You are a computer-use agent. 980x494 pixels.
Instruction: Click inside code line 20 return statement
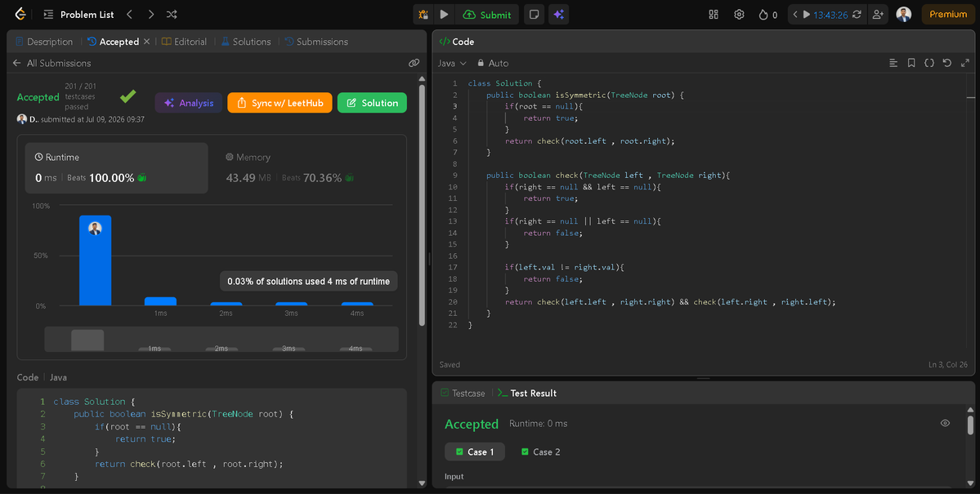click(x=670, y=301)
